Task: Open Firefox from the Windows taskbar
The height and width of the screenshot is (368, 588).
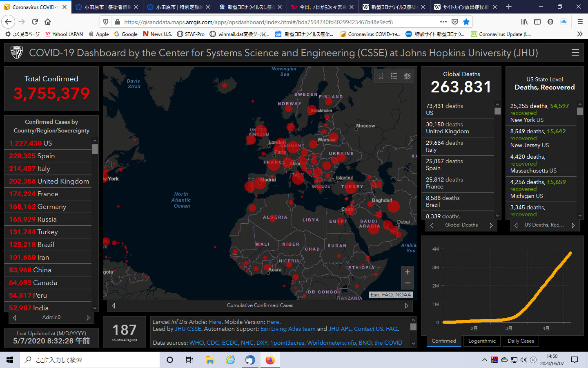Action: [x=270, y=360]
